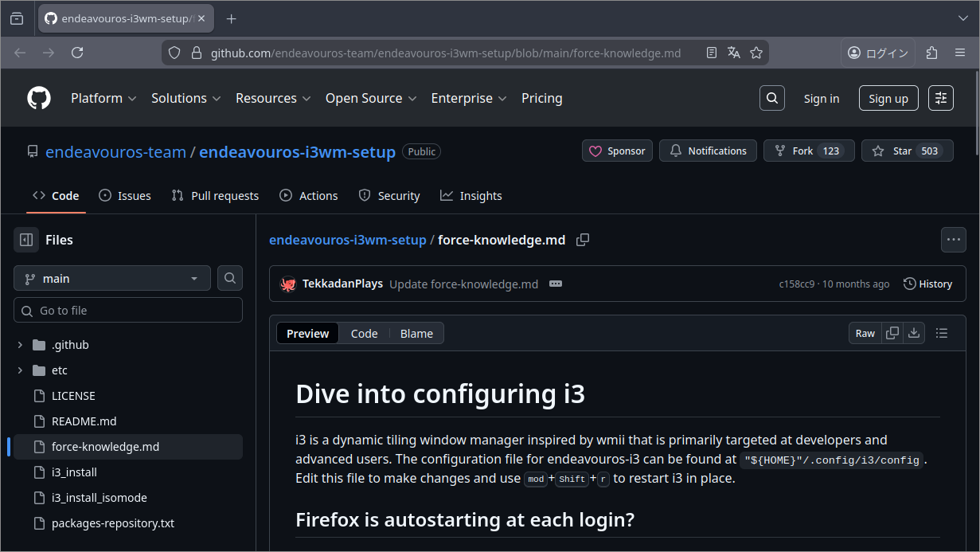Open the Pull requests tab

point(215,196)
